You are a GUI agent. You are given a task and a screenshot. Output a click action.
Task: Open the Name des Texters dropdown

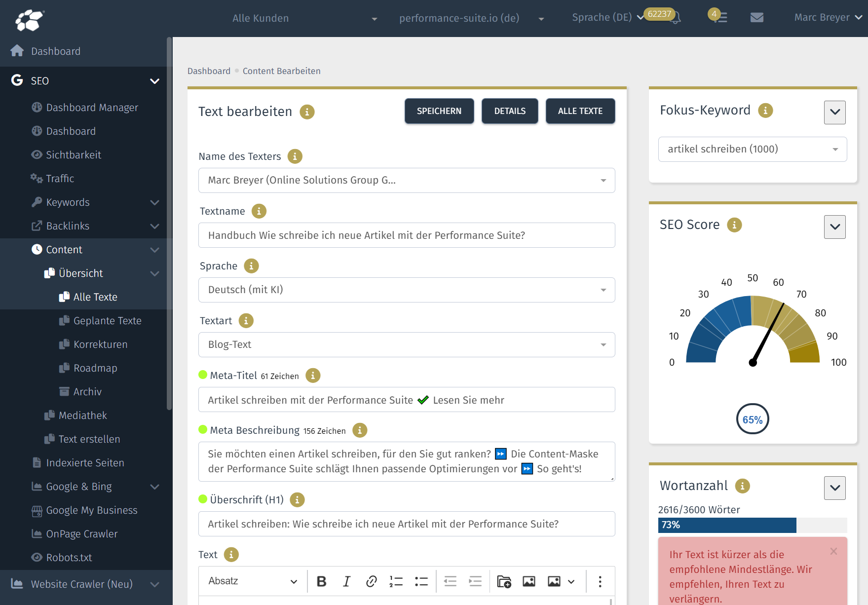407,180
